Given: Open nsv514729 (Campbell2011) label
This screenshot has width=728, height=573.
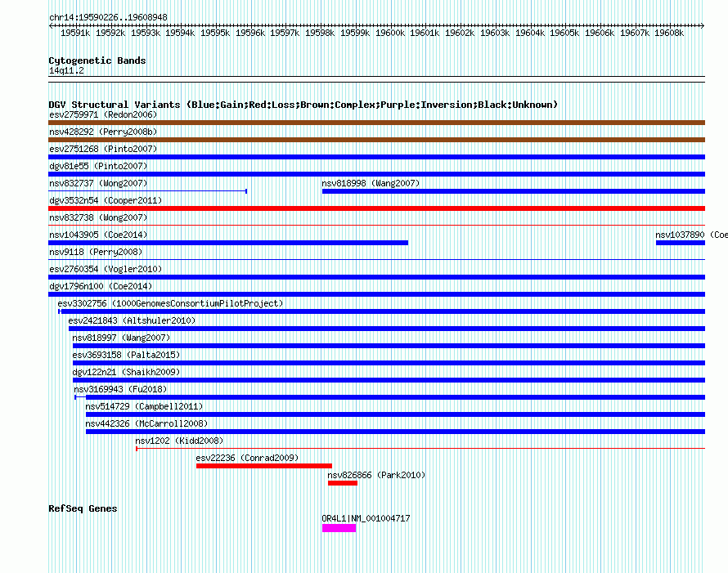Looking at the screenshot, I should [x=144, y=406].
